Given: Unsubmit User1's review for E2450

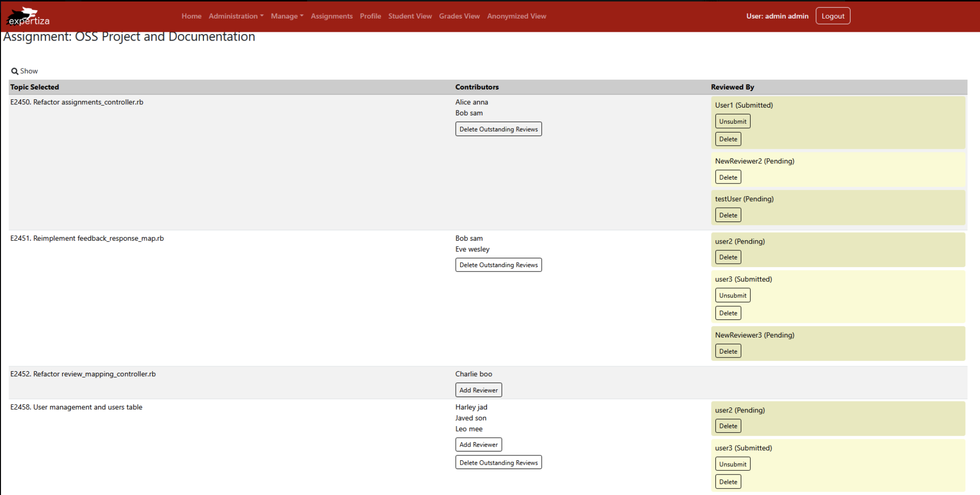Looking at the screenshot, I should [732, 121].
